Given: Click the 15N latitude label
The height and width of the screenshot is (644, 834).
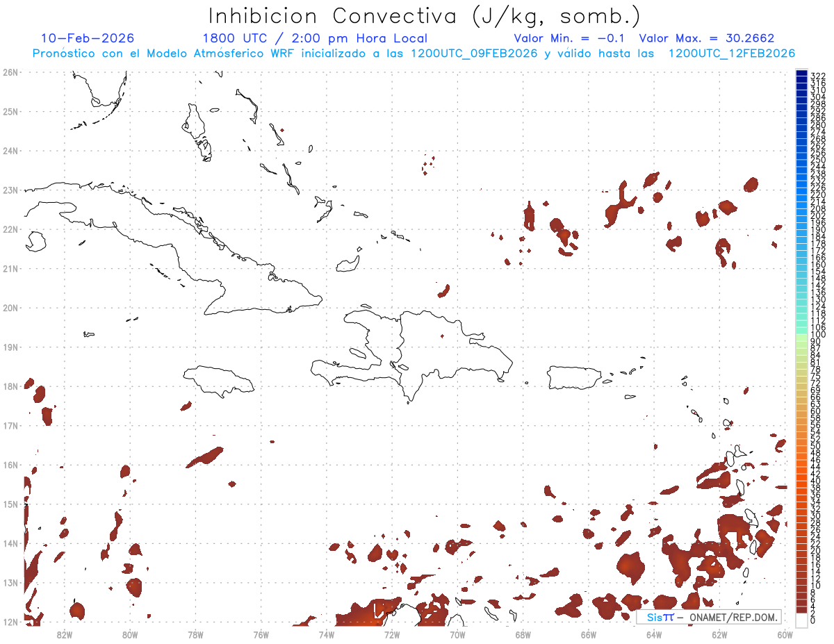Looking at the screenshot, I should 10,504.
